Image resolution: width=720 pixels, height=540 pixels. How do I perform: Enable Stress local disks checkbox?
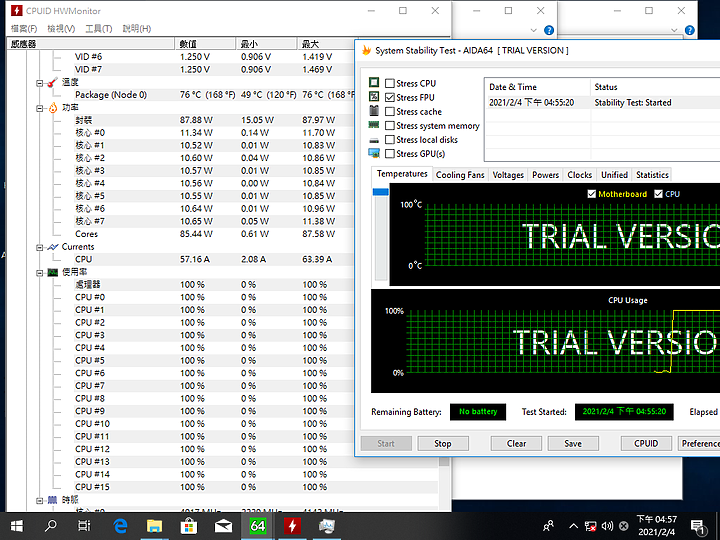[390, 140]
